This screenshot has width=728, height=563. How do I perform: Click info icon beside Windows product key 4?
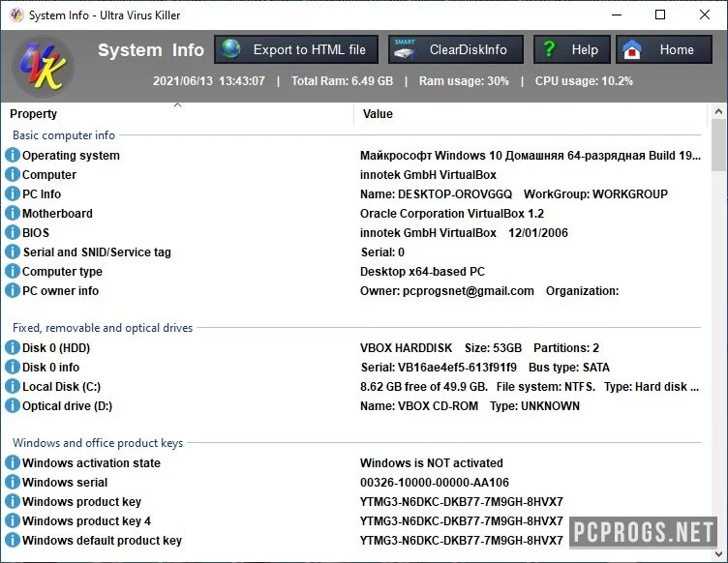tap(13, 520)
